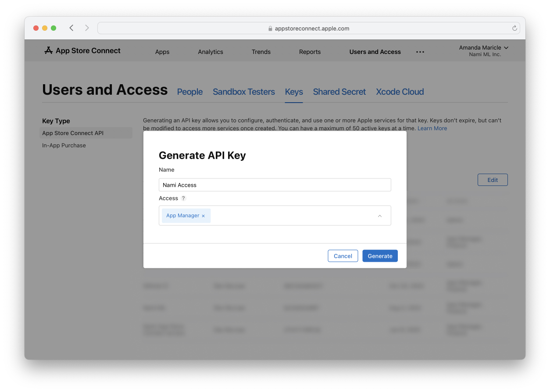550x392 pixels.
Task: Open the Analytics menu
Action: pyautogui.click(x=211, y=52)
